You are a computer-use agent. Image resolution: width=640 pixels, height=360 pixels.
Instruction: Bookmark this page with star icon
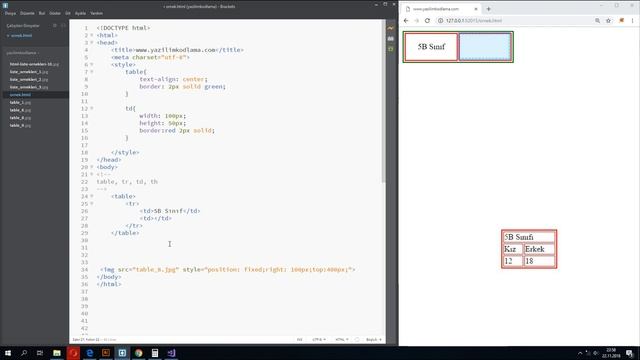[608, 20]
